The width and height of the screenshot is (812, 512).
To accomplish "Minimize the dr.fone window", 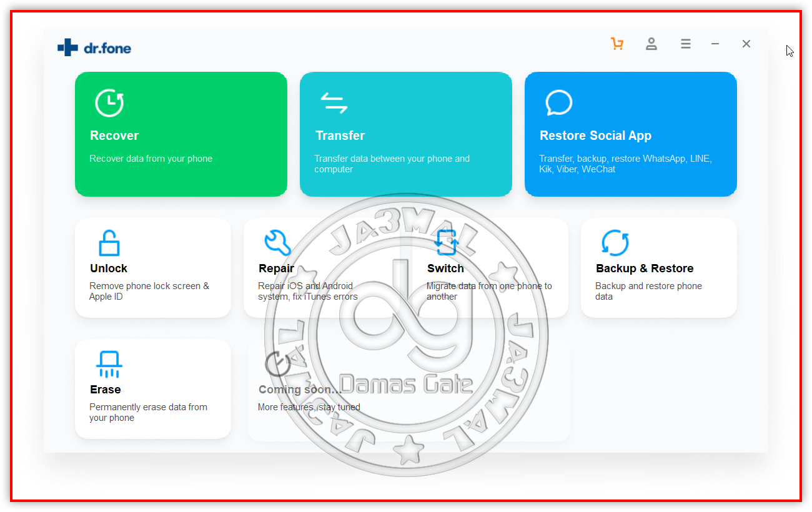I will [715, 44].
